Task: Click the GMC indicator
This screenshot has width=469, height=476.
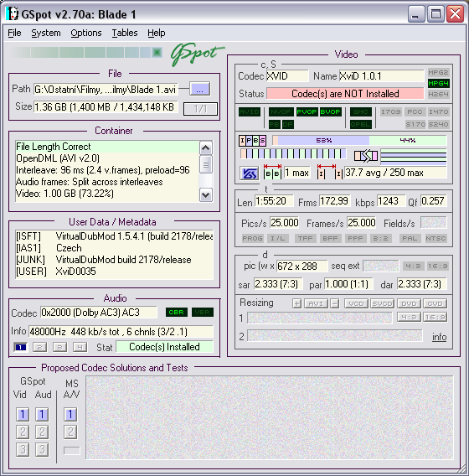Action: [x=360, y=112]
